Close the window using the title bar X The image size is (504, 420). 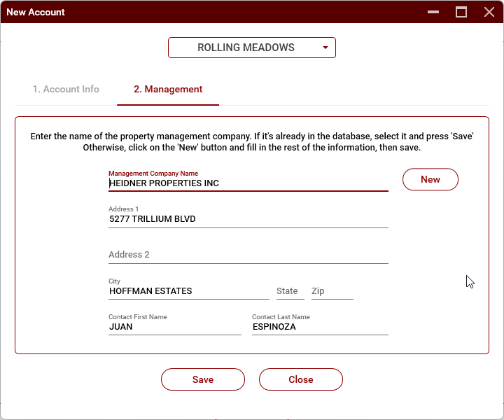pyautogui.click(x=489, y=12)
